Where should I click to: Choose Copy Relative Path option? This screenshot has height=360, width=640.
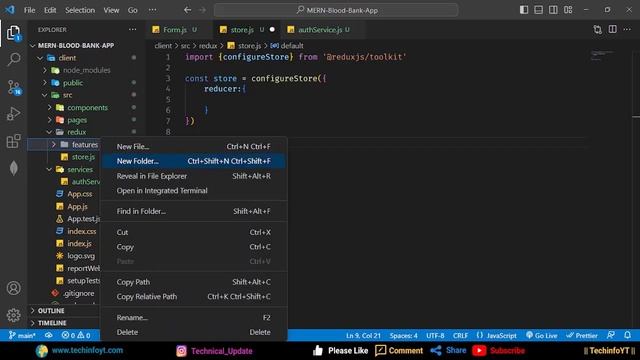coord(193,297)
